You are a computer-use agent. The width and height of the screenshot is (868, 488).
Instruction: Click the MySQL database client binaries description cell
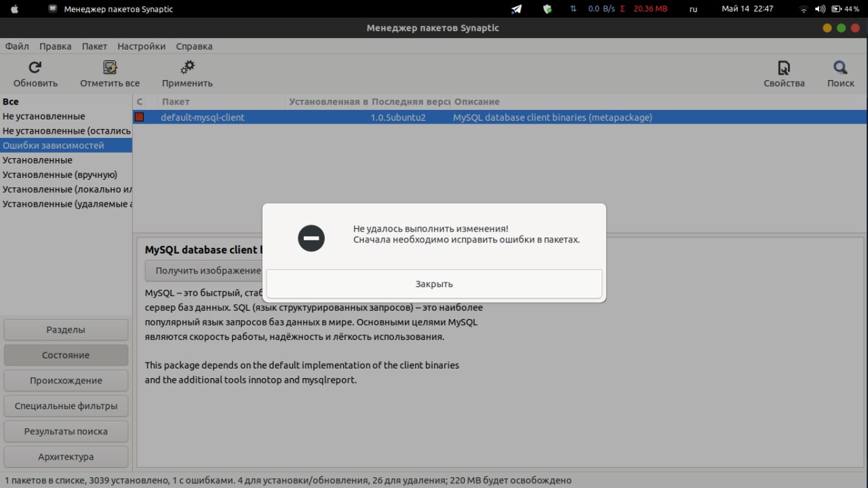[553, 117]
